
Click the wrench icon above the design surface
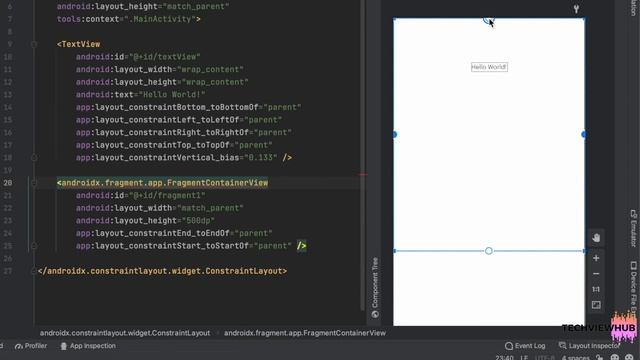pyautogui.click(x=576, y=9)
